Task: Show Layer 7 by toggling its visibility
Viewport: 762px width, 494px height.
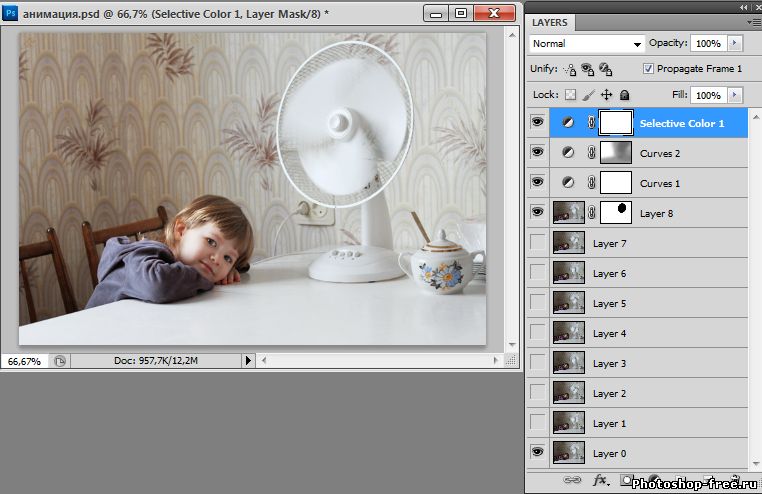Action: point(539,243)
